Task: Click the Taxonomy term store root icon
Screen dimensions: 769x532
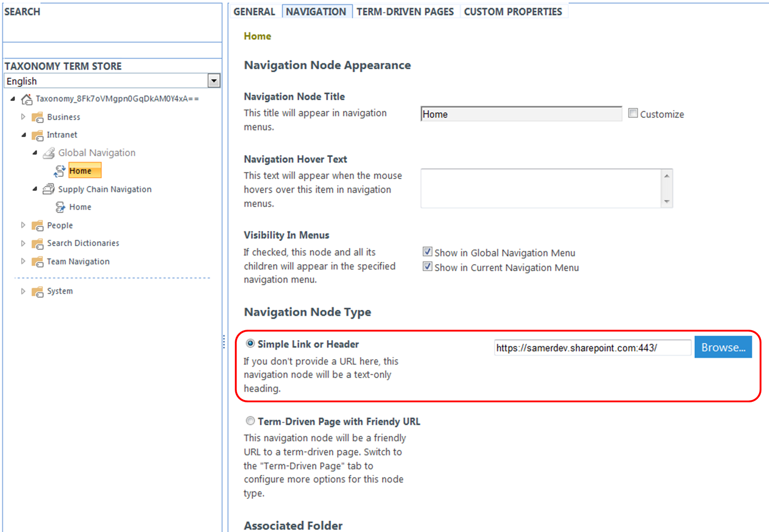Action: tap(27, 99)
